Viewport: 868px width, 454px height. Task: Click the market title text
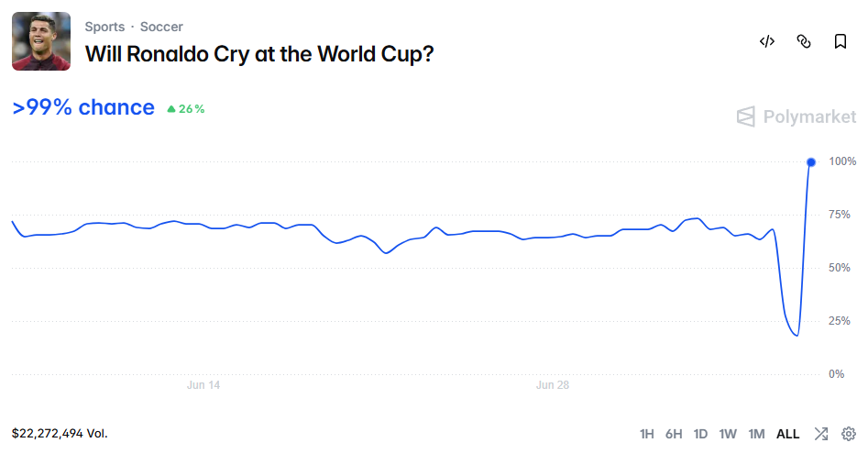(x=259, y=54)
